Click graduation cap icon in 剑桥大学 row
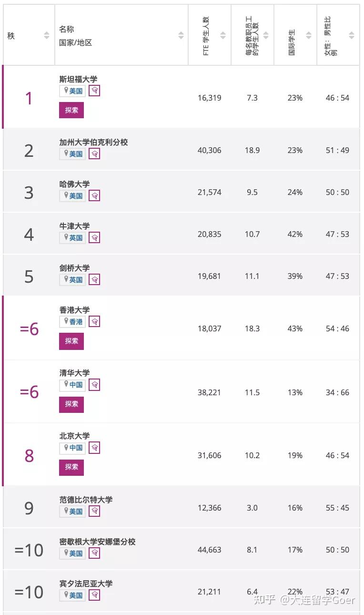The height and width of the screenshot is (615, 364). point(94,279)
